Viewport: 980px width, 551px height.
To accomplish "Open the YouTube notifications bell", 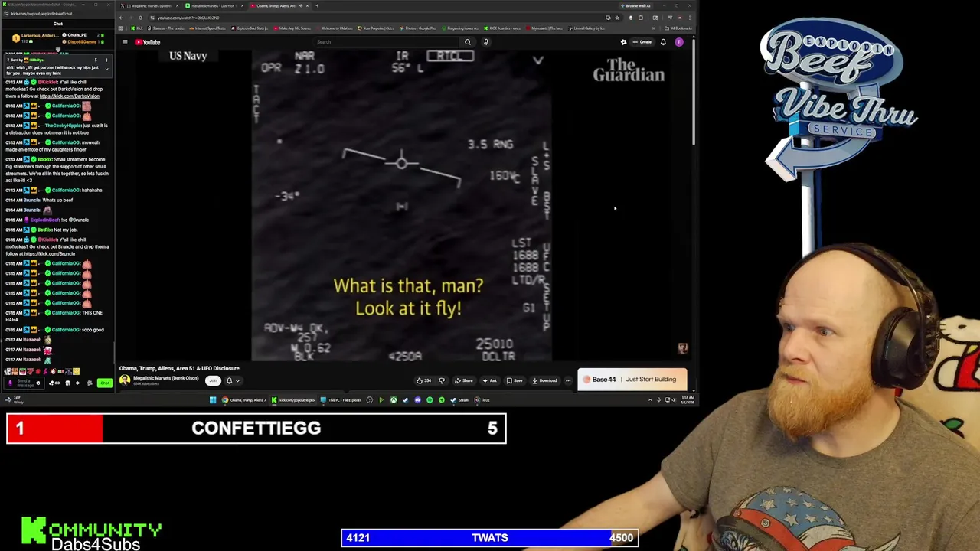I will coord(663,42).
